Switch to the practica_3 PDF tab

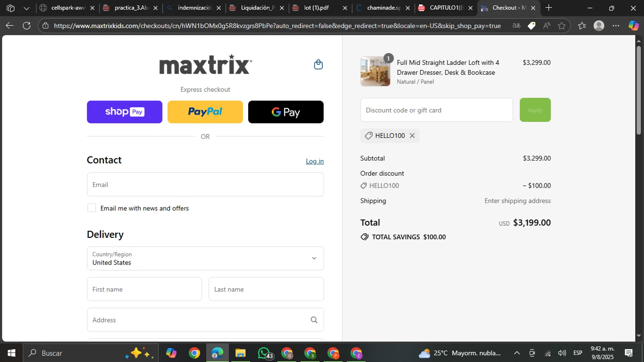pos(130,8)
